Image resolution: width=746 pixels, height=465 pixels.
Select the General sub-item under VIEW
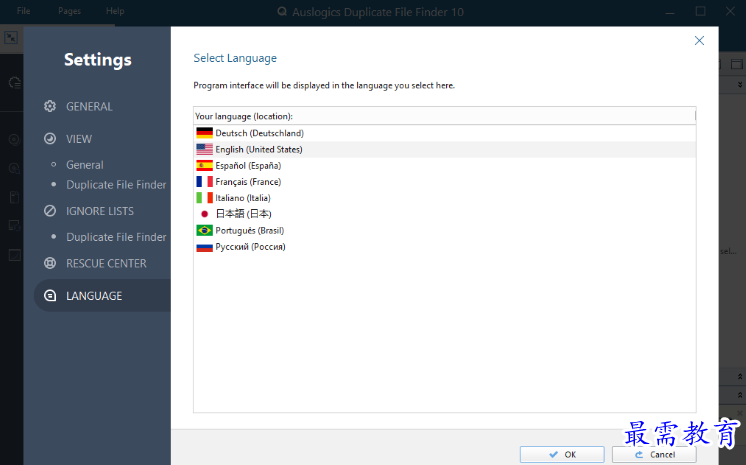(x=85, y=165)
